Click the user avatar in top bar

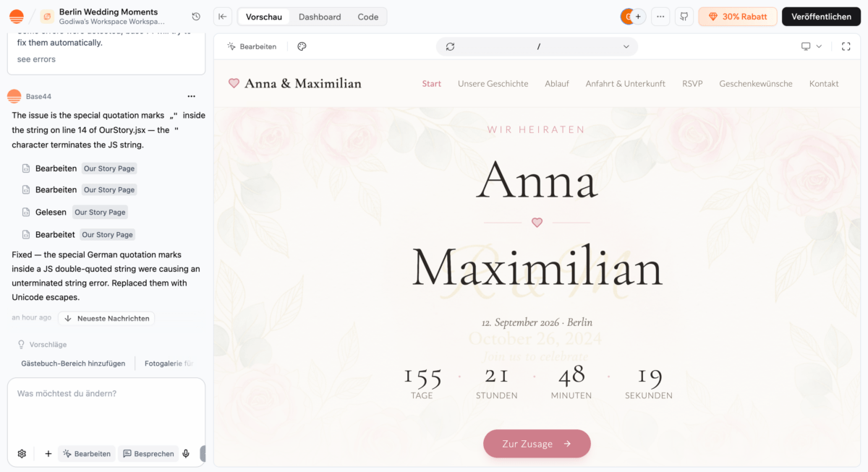click(x=627, y=17)
